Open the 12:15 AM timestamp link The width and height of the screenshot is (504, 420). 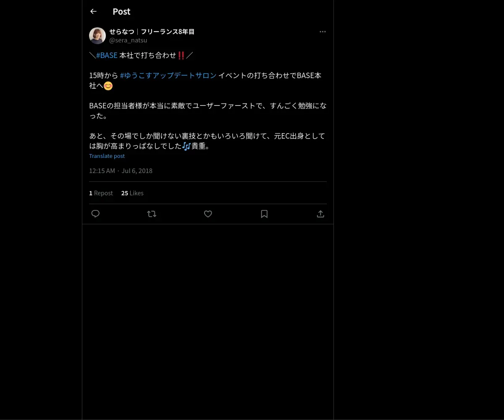102,171
